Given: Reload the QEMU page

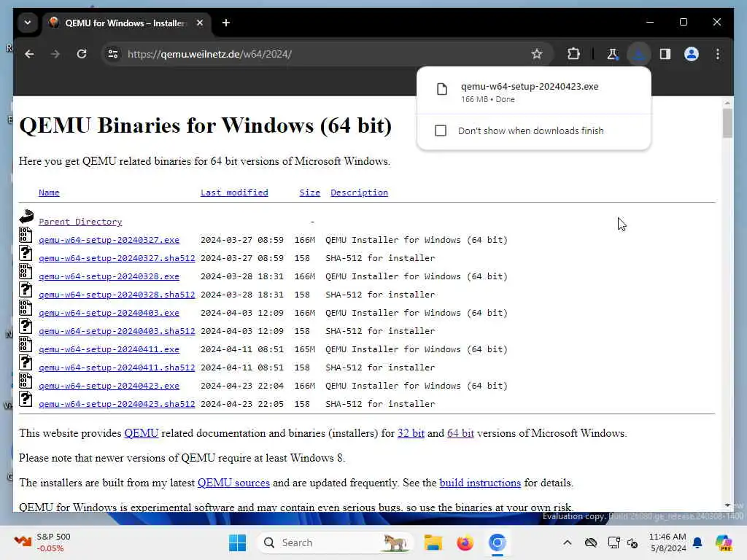Looking at the screenshot, I should 82,54.
